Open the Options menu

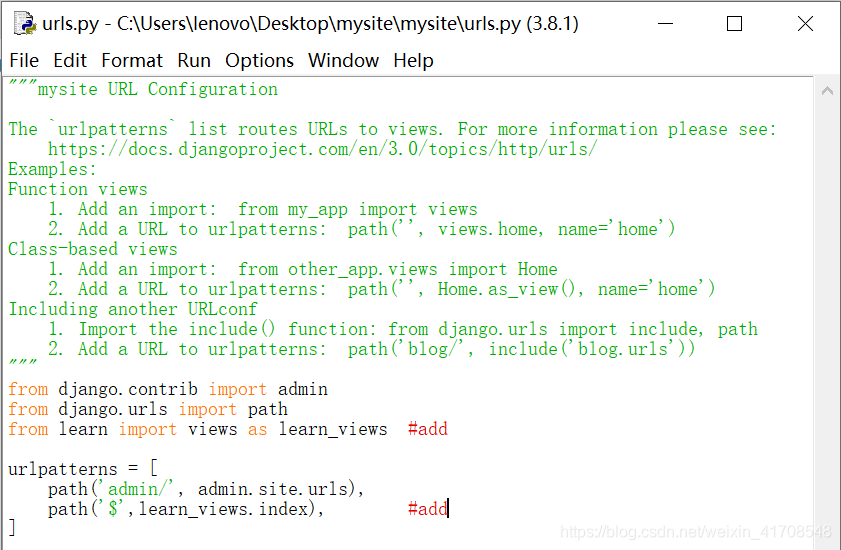(x=259, y=61)
